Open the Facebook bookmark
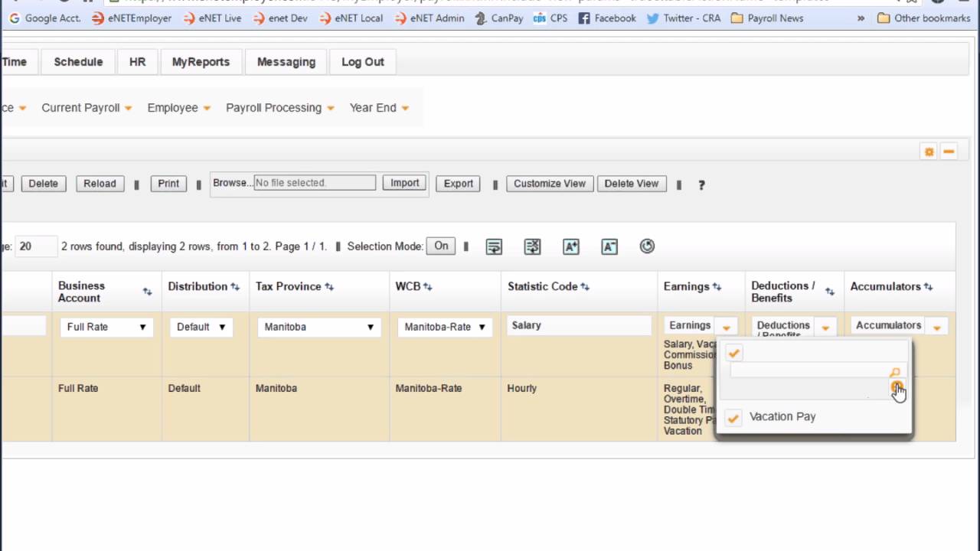This screenshot has height=551, width=980. (x=607, y=18)
